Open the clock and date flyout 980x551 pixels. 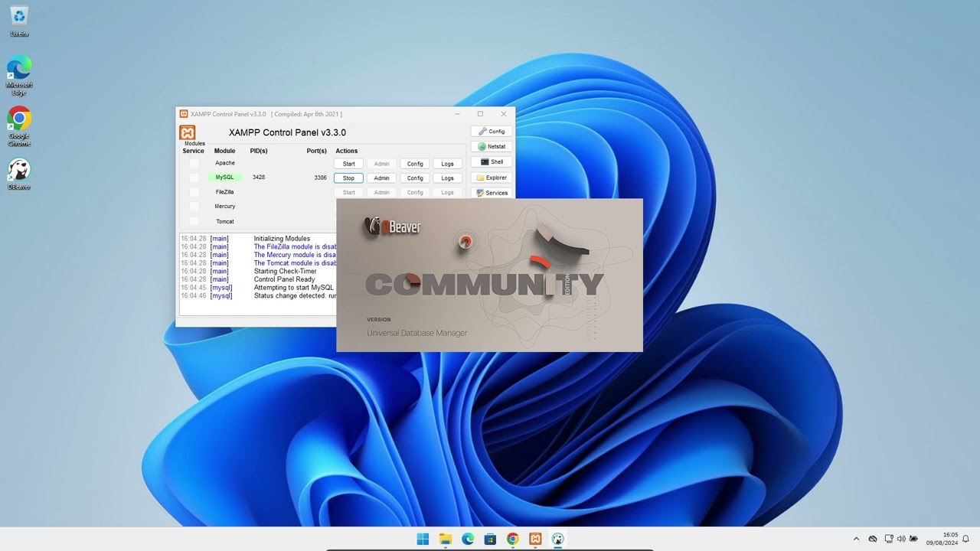pos(942,539)
